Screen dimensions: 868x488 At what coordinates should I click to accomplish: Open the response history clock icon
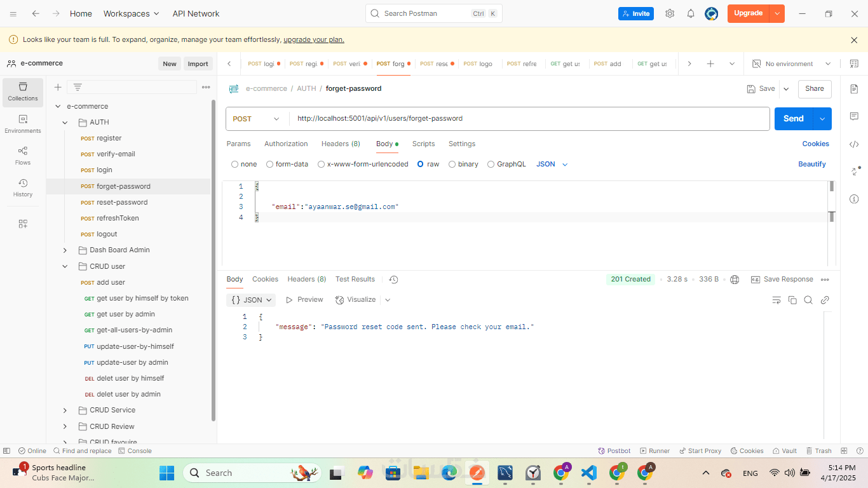393,280
